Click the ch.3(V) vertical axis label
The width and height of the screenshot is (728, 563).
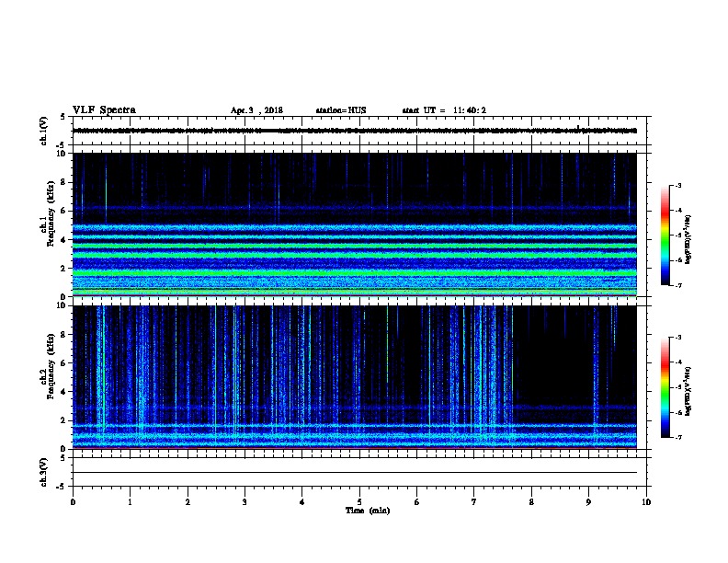pyautogui.click(x=44, y=472)
